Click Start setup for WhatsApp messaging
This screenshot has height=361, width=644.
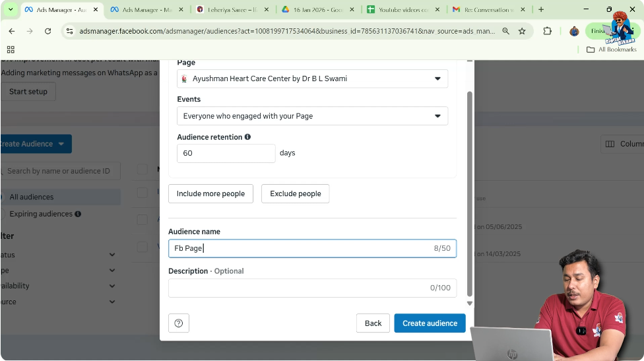(x=28, y=92)
